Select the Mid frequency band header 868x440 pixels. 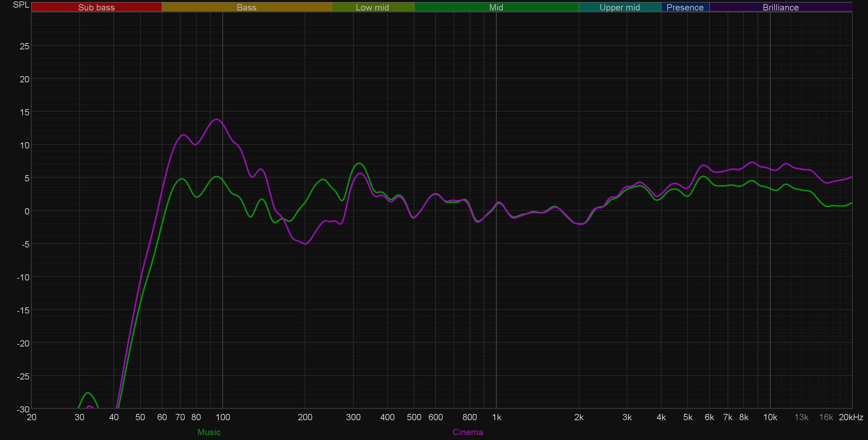pos(496,7)
